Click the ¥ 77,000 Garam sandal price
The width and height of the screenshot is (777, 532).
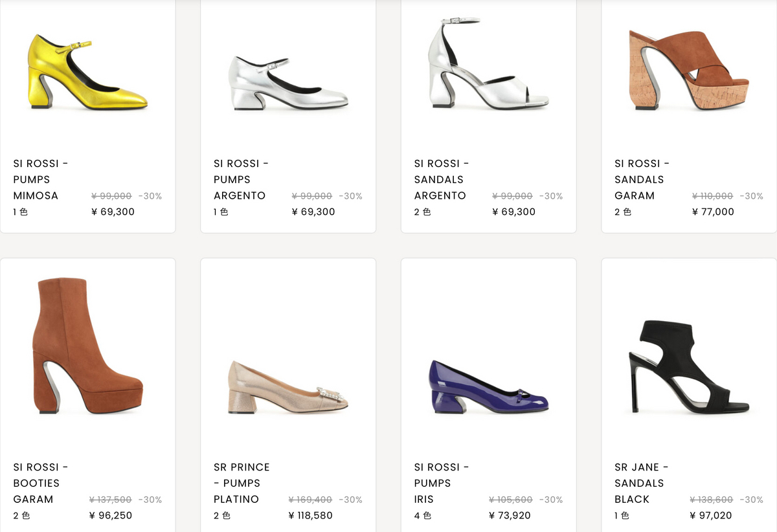click(713, 212)
